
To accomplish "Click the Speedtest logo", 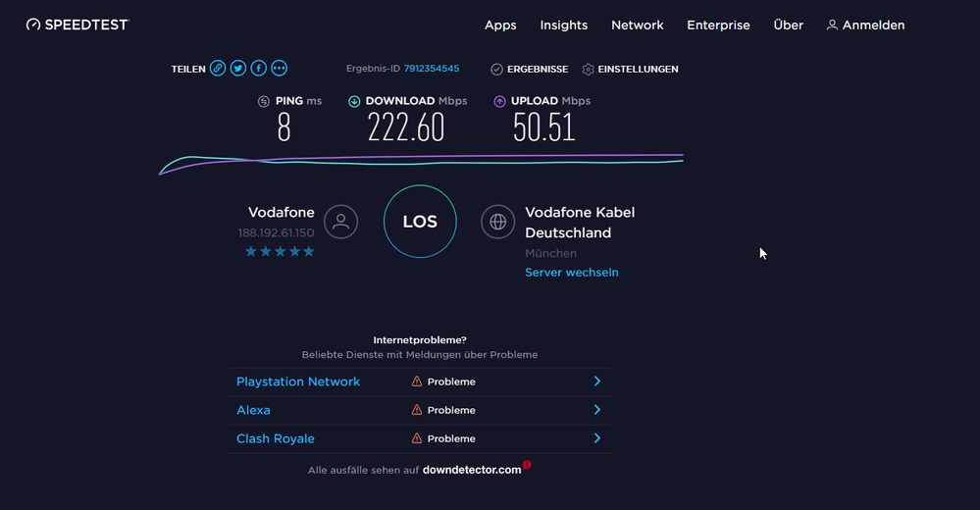I will click(77, 25).
